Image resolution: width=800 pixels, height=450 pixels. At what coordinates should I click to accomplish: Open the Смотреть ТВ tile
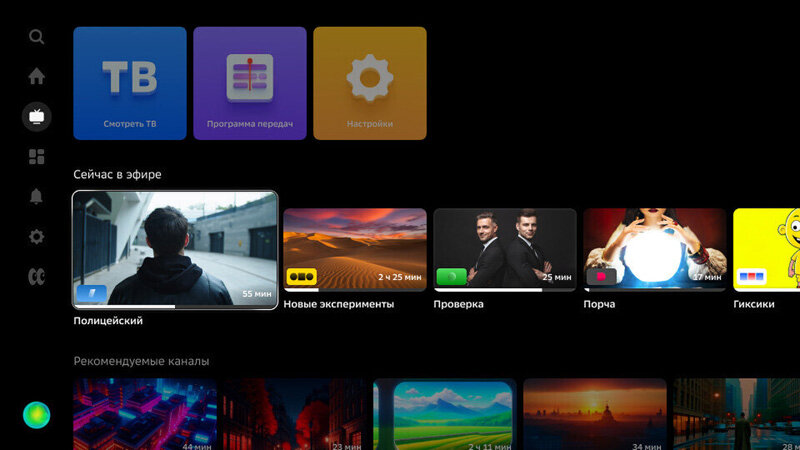tap(130, 83)
